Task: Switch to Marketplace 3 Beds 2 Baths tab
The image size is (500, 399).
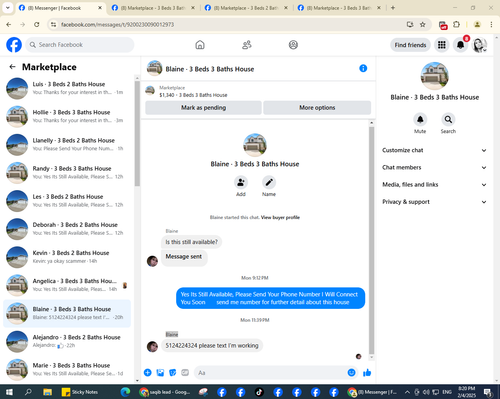Action: (246, 8)
